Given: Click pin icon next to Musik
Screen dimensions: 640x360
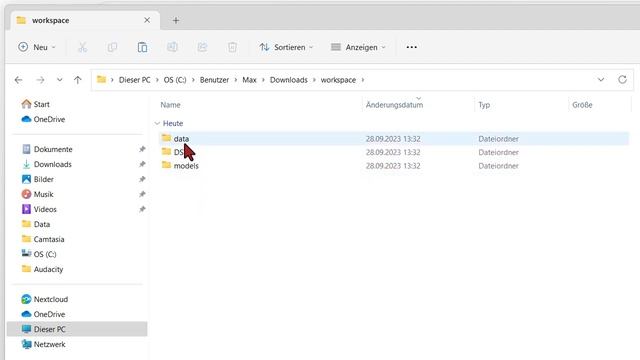Looking at the screenshot, I should (142, 194).
